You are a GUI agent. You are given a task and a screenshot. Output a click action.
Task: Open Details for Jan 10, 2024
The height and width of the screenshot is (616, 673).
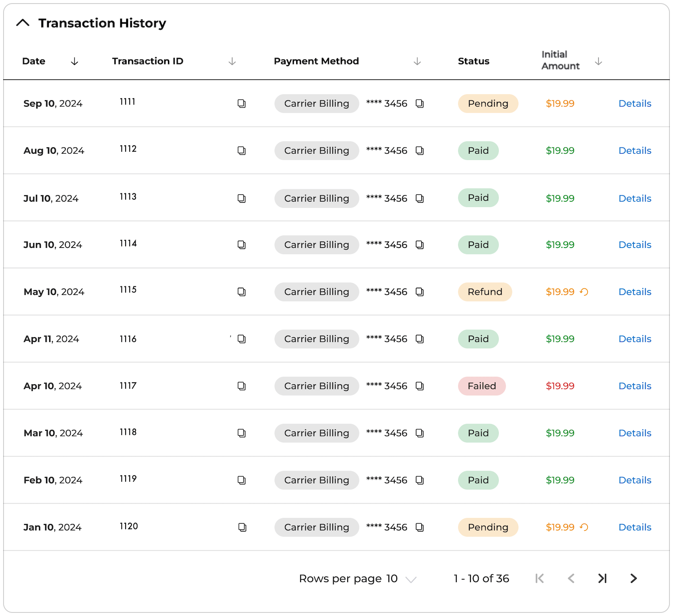pos(635,527)
